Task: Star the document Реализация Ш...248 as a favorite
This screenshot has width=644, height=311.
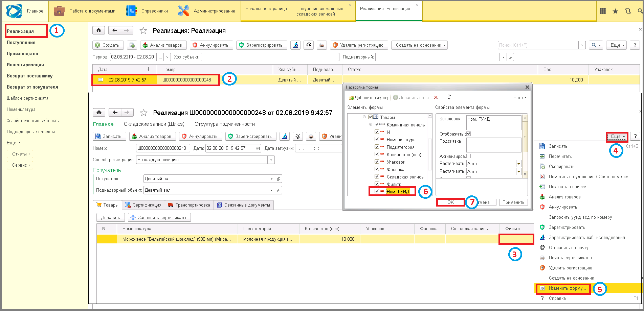Action: pos(143,113)
